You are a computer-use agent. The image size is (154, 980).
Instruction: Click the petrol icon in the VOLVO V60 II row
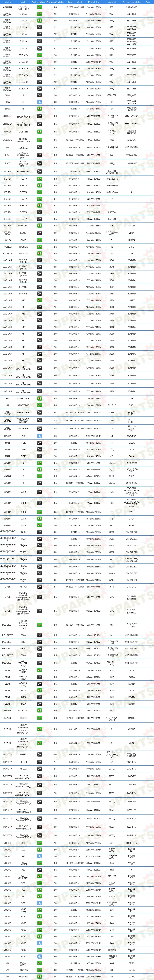point(40,877)
